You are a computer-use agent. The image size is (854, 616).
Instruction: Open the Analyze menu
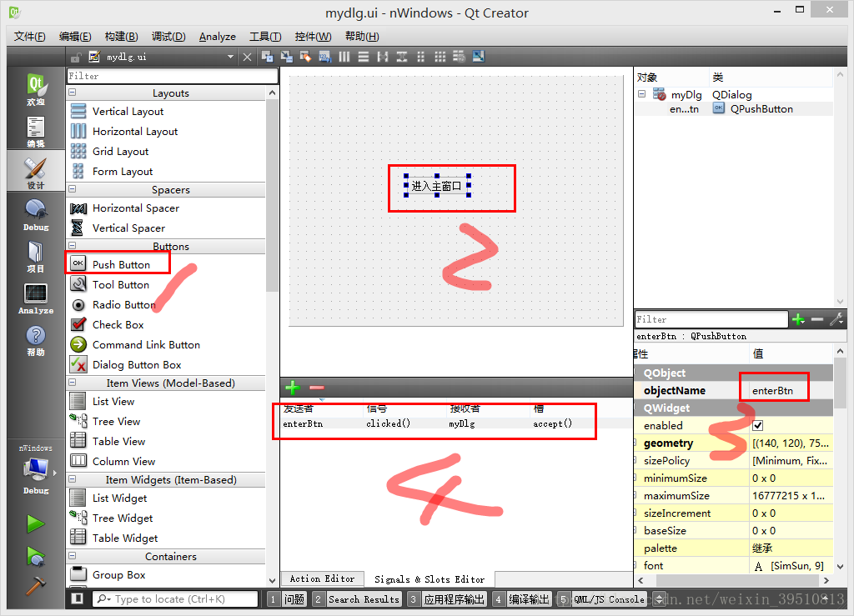218,37
